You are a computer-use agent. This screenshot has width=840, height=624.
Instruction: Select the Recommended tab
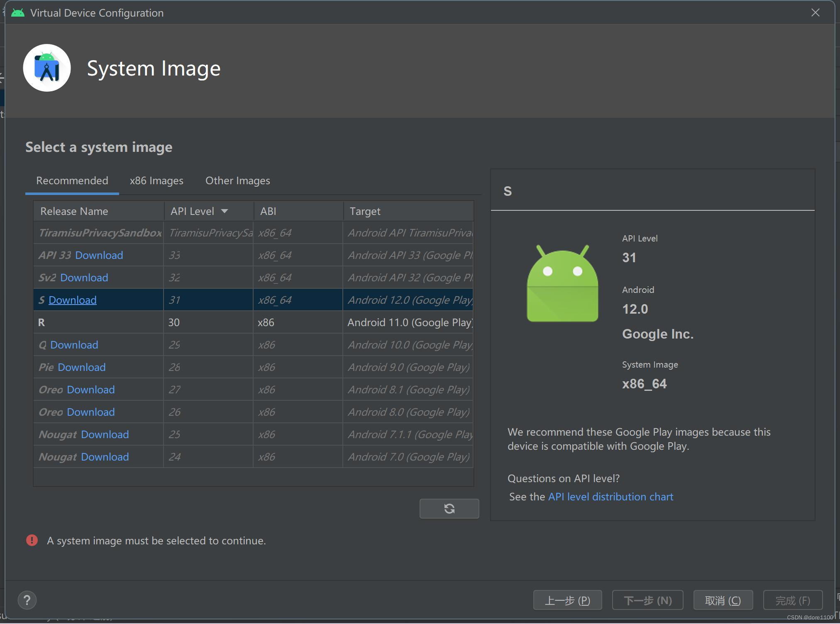click(72, 180)
